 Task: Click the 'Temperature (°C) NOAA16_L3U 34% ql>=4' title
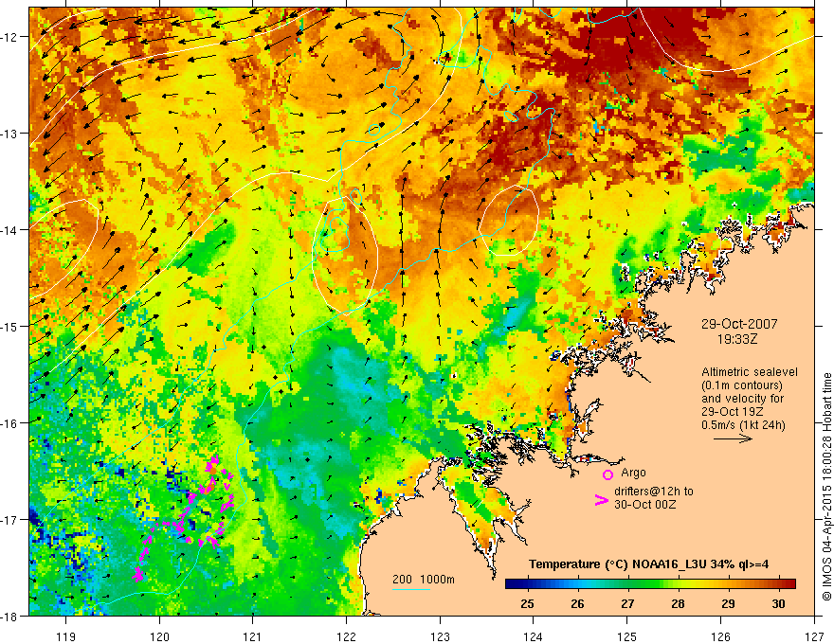click(x=648, y=564)
